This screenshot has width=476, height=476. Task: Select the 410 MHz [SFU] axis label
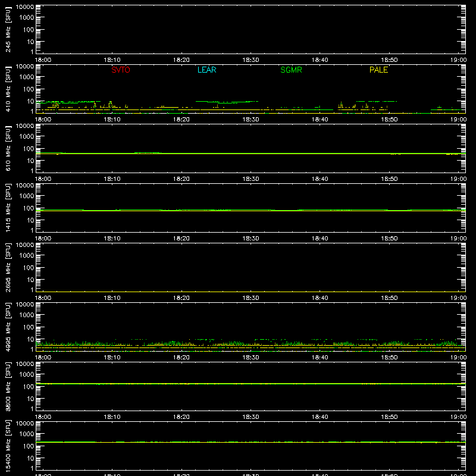click(x=8, y=89)
